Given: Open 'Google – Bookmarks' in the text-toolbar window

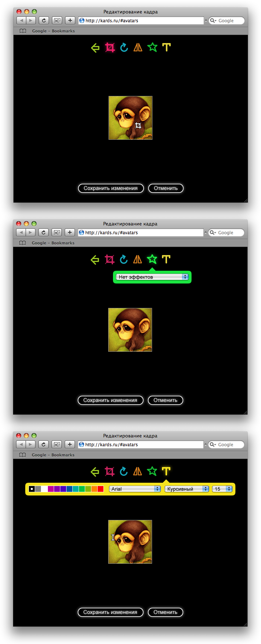Looking at the screenshot, I should tap(53, 455).
